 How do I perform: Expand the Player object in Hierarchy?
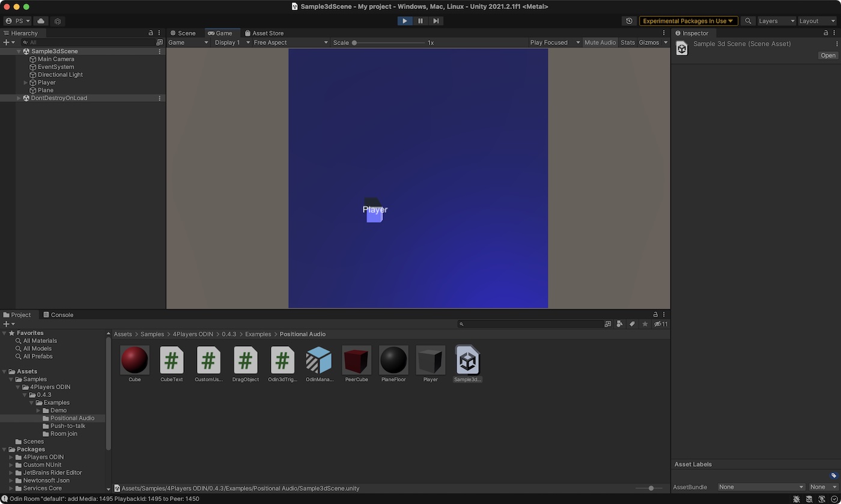click(26, 82)
